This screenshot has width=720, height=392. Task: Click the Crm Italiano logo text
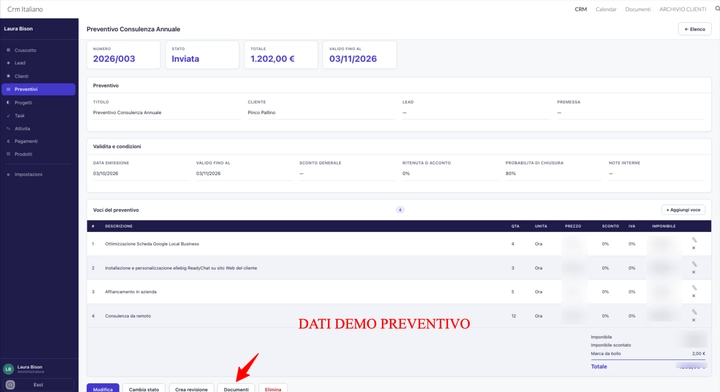point(25,9)
